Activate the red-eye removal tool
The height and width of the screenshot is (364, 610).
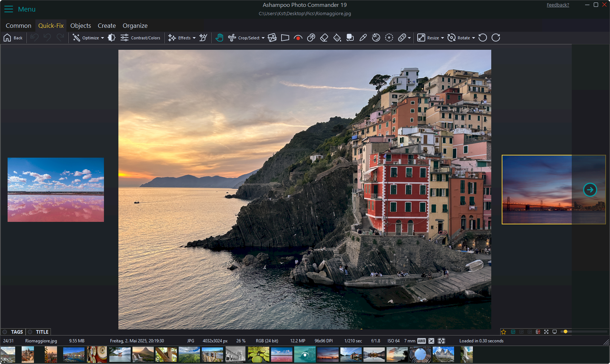(298, 38)
